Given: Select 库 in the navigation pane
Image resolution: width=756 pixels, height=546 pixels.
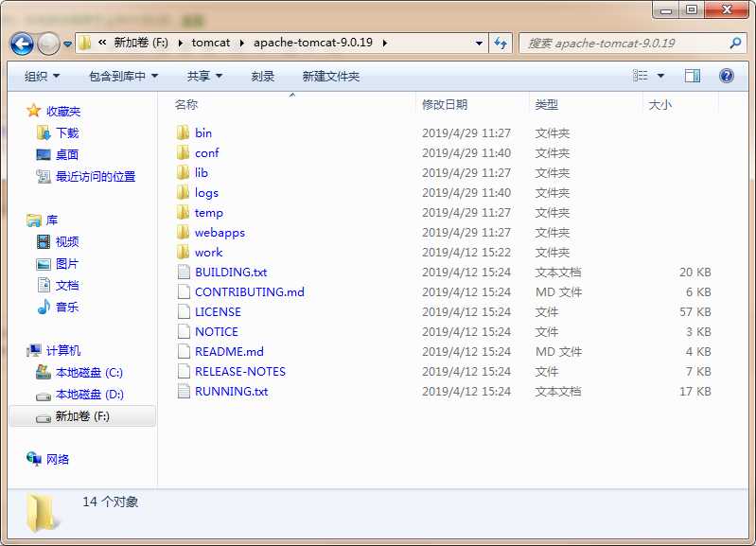Looking at the screenshot, I should (x=52, y=220).
